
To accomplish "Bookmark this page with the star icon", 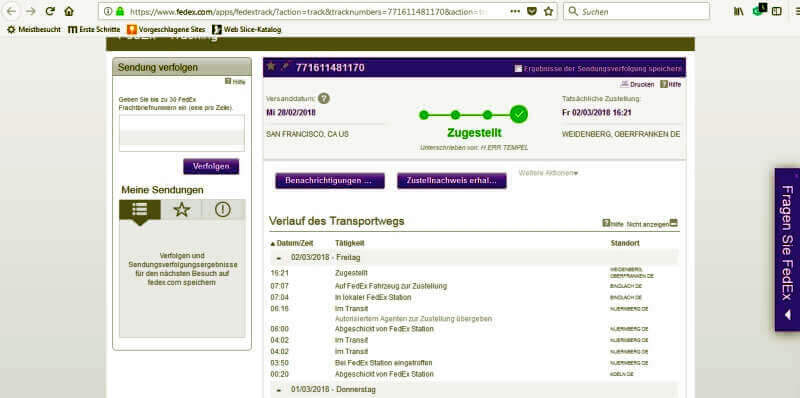I will (548, 11).
